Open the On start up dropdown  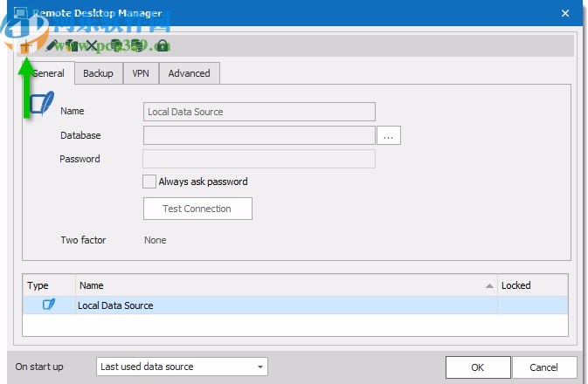182,367
